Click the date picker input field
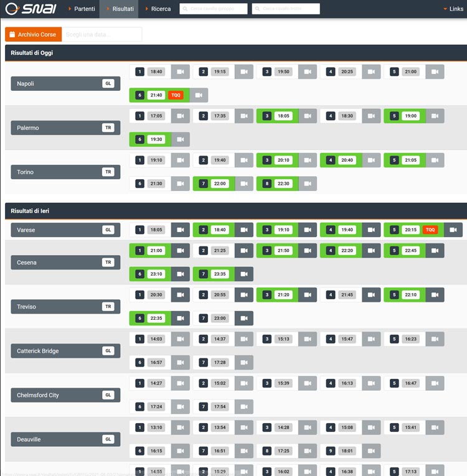Image resolution: width=467 pixels, height=476 pixels. [x=101, y=34]
